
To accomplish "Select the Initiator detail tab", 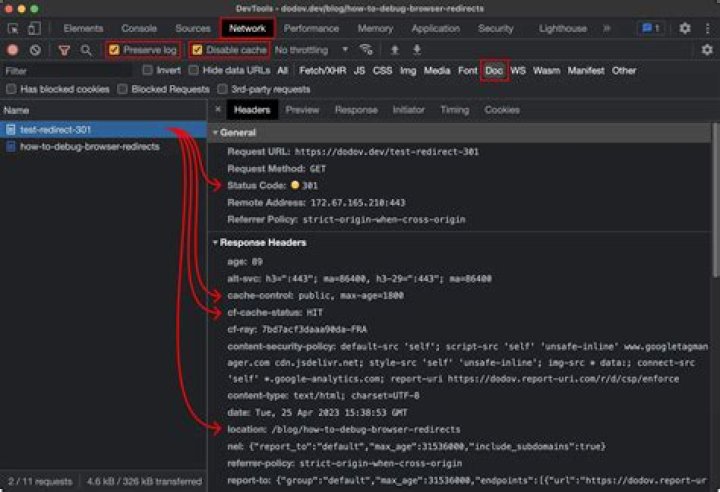I will pyautogui.click(x=408, y=110).
